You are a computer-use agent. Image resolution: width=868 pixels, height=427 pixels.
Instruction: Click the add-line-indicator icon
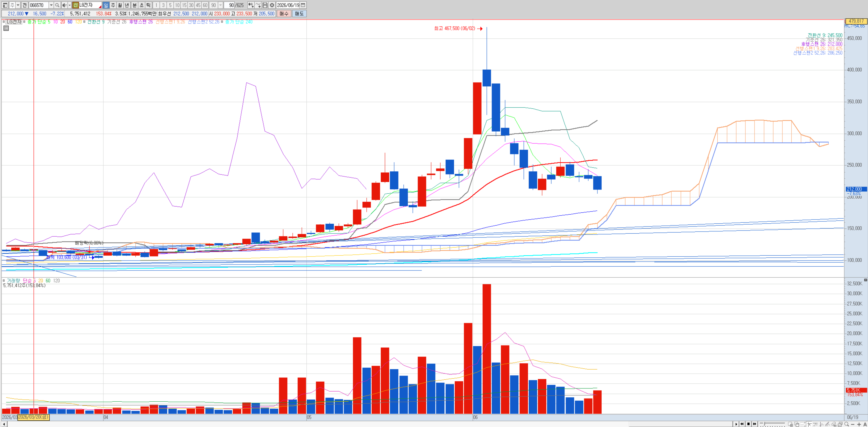point(258,5)
